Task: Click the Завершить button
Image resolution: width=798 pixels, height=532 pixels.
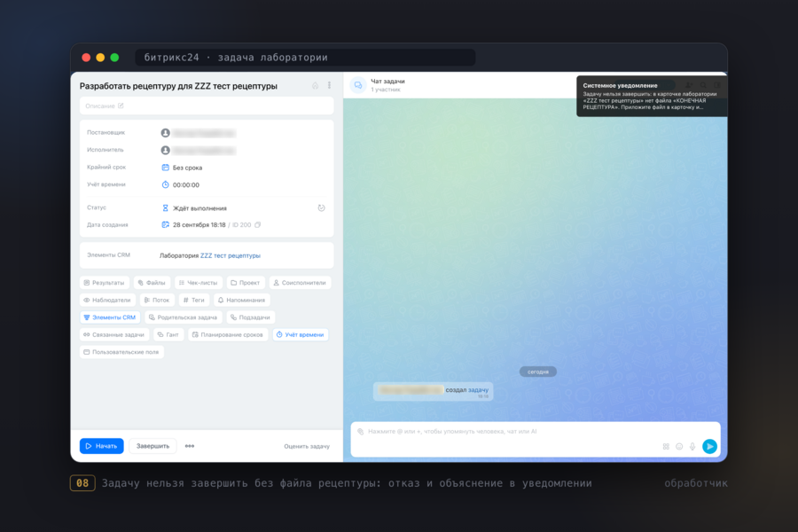Action: (153, 446)
